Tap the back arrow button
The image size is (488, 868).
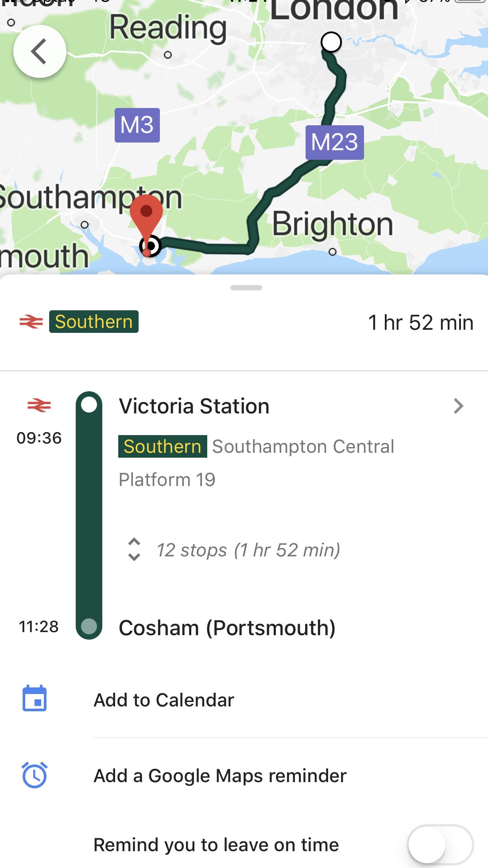pos(40,51)
